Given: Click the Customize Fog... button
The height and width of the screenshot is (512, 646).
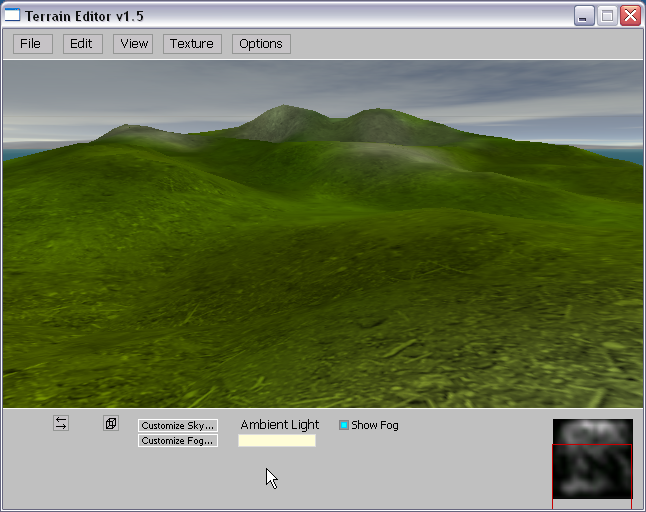Looking at the screenshot, I should (x=178, y=441).
